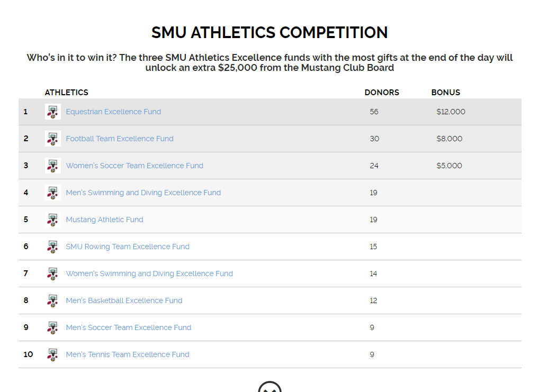Screen dimensions: 557x392
Task: Go to Men's Soccer Team Excellence Fund
Action: pos(129,327)
